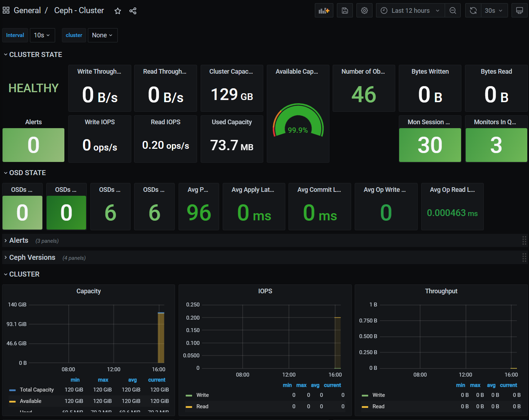The width and height of the screenshot is (529, 420).
Task: Save the dashboard with disk icon
Action: (345, 11)
